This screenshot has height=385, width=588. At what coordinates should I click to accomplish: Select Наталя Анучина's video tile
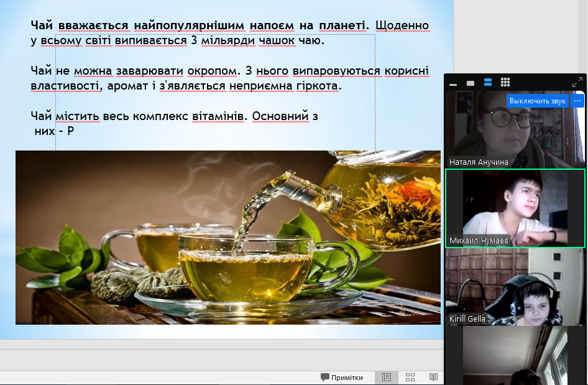pyautogui.click(x=515, y=129)
